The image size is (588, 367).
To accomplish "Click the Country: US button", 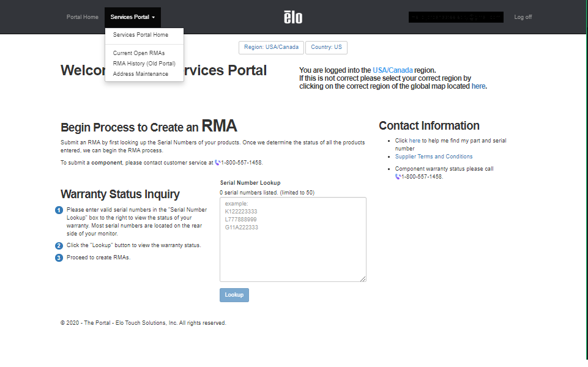I will click(326, 47).
